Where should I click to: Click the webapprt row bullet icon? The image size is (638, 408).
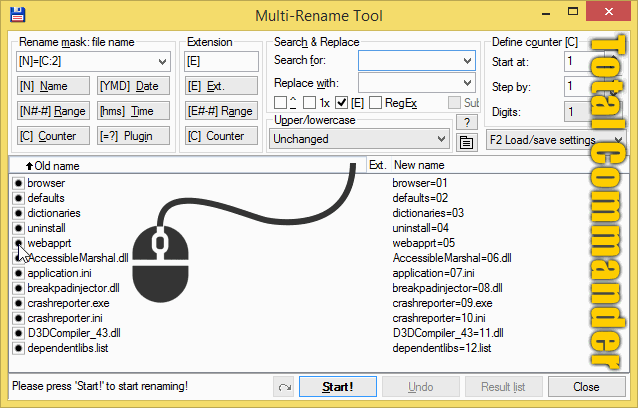[x=18, y=243]
